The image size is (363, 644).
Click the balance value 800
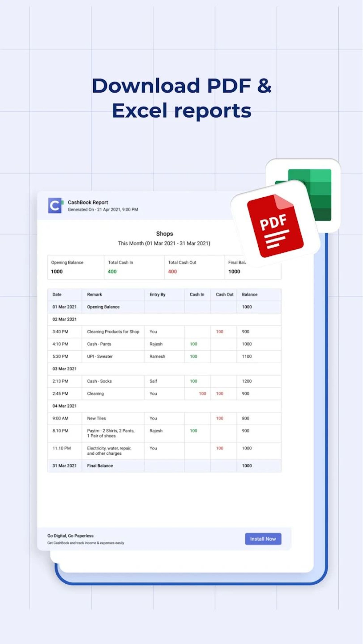point(245,418)
